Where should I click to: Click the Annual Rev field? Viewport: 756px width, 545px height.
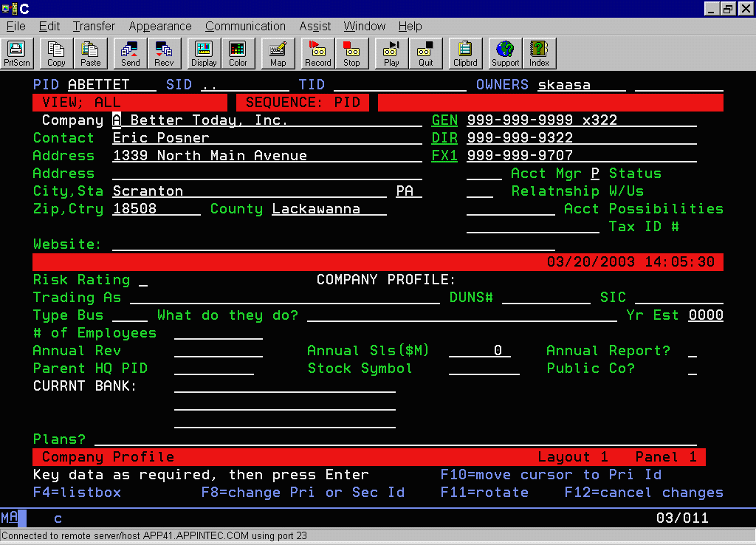[x=219, y=351]
